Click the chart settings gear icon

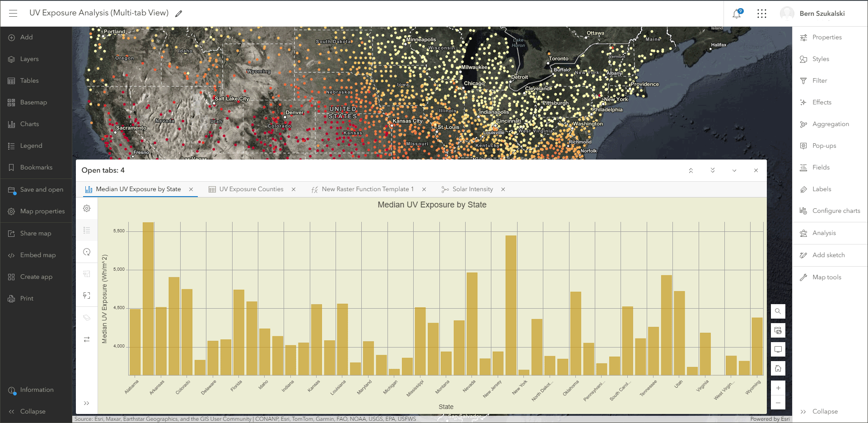[x=87, y=208]
